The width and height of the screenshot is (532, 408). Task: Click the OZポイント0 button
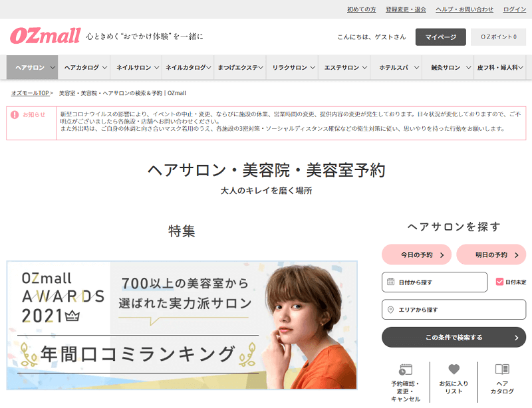(498, 37)
